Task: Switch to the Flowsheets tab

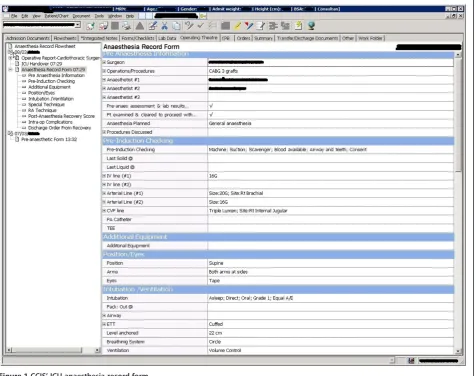Action: 65,38
